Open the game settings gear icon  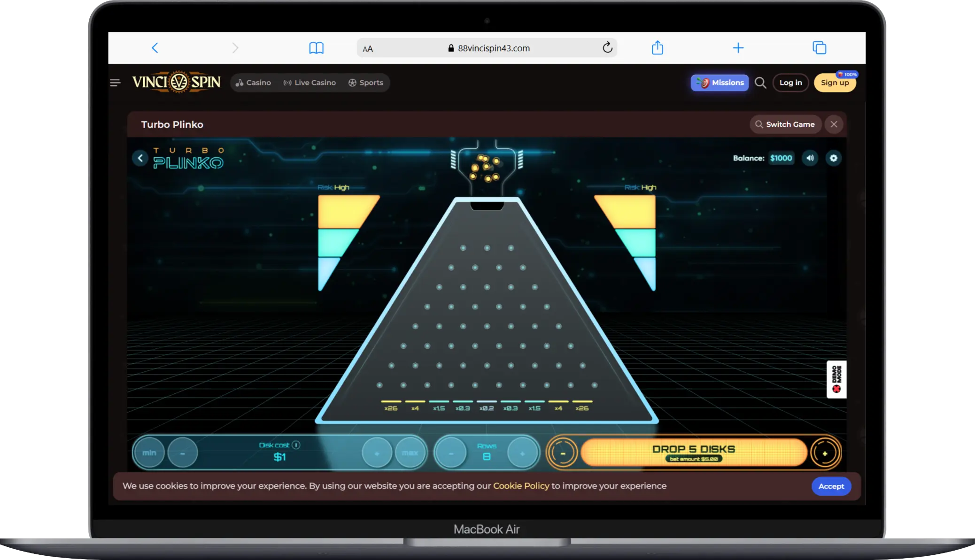click(x=834, y=158)
